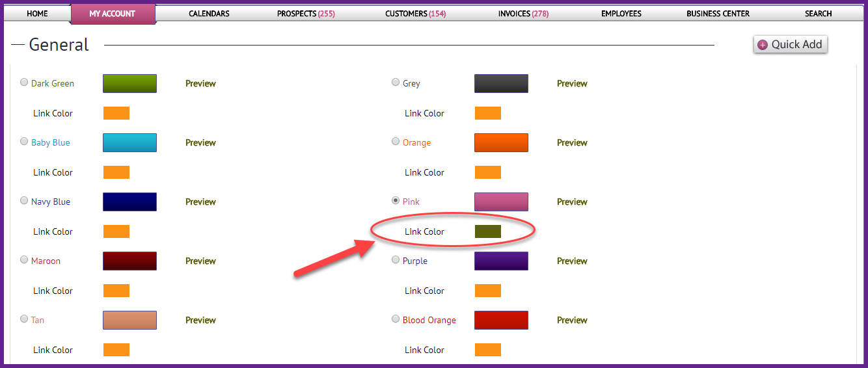Open Link Color swatch under Tan

116,350
